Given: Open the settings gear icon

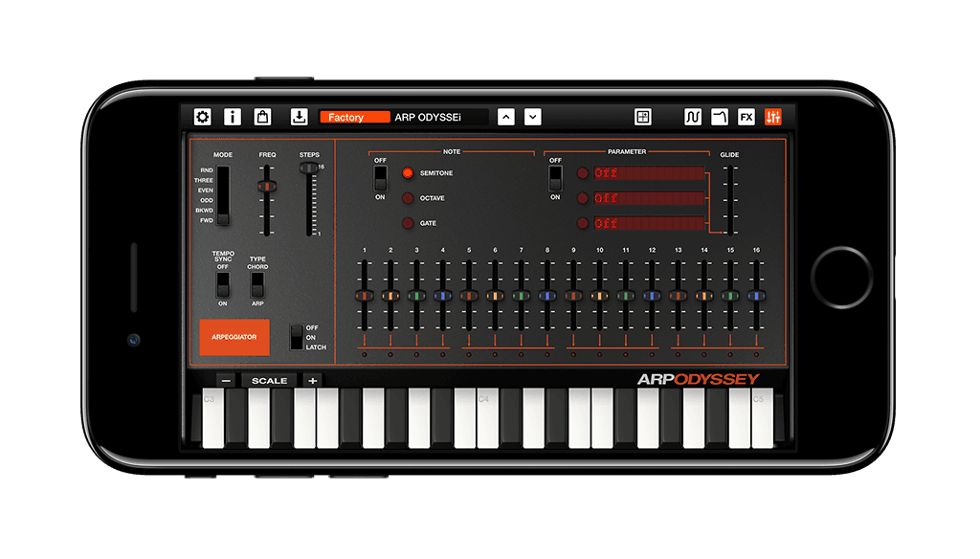Looking at the screenshot, I should pos(202,116).
